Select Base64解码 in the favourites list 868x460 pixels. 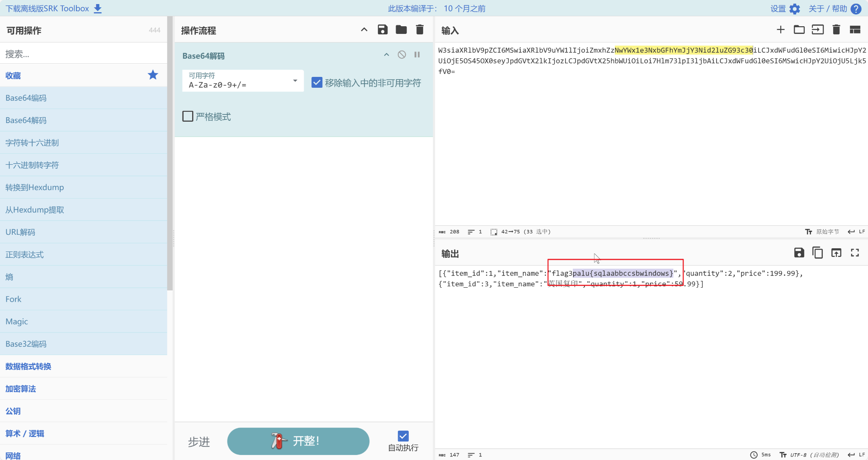coord(84,120)
